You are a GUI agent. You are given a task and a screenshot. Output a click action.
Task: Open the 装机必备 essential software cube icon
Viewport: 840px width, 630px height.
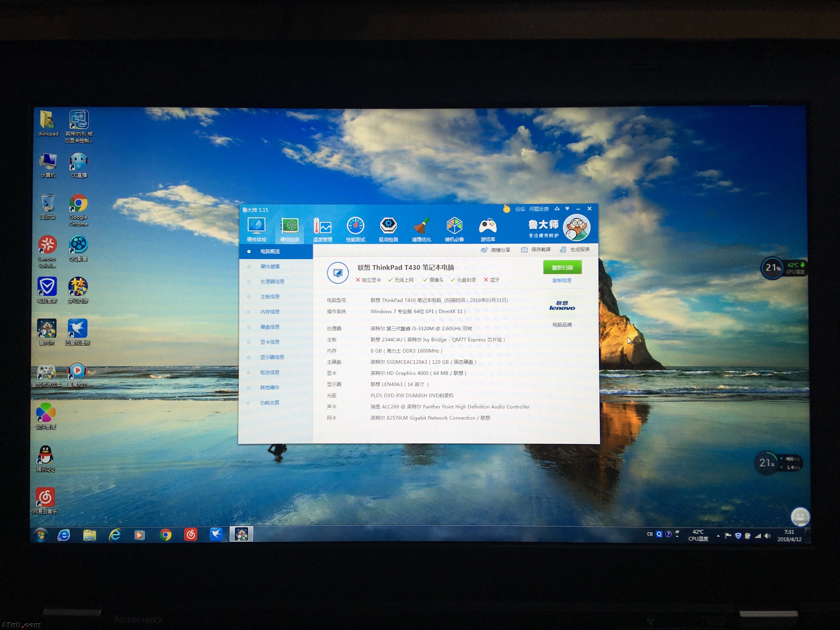454,229
